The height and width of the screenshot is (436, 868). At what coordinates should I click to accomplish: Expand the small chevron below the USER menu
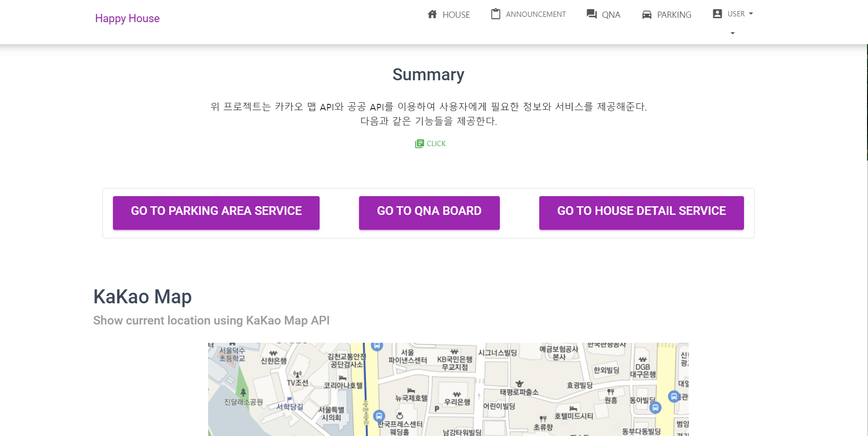click(732, 33)
